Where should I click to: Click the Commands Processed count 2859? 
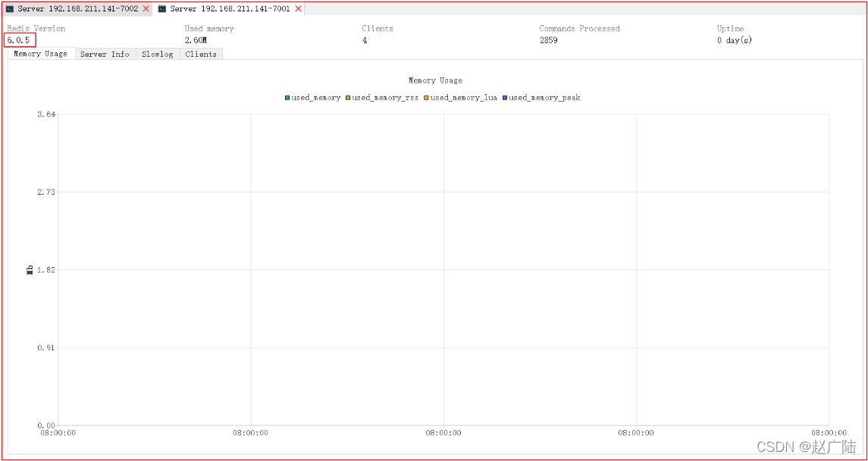click(x=548, y=40)
